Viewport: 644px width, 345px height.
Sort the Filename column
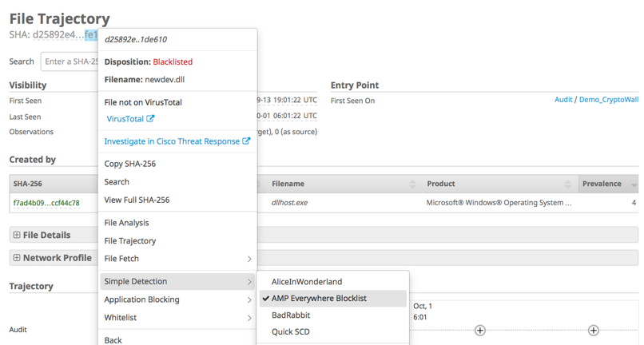[x=412, y=184]
